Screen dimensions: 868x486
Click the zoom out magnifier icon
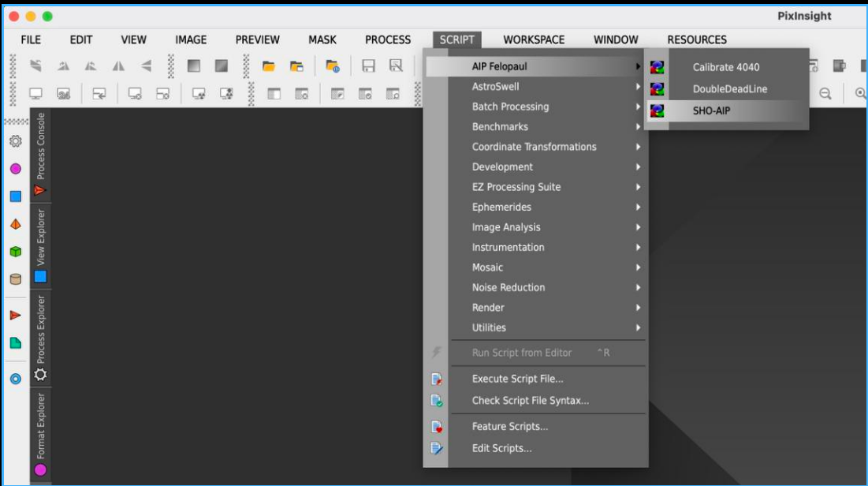pos(825,94)
